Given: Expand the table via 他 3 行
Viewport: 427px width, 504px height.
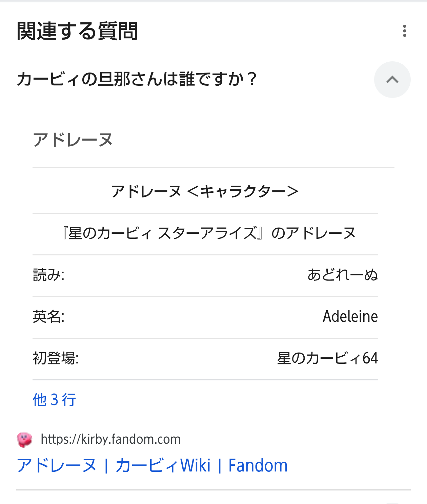Looking at the screenshot, I should [54, 400].
